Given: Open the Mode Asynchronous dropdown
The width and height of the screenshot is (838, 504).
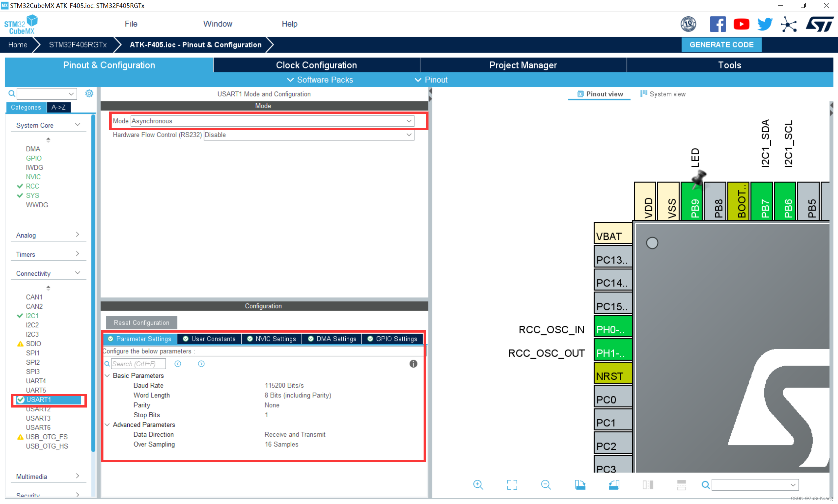Looking at the screenshot, I should point(272,121).
